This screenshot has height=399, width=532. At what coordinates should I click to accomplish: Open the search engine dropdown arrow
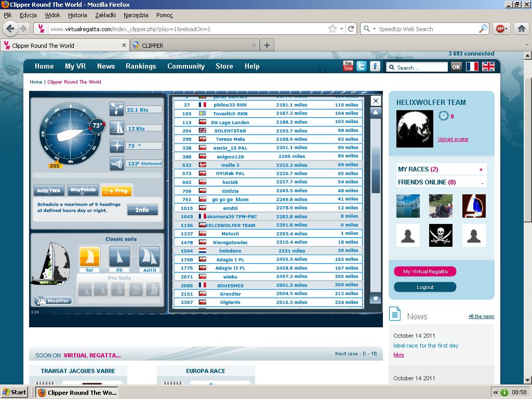click(x=374, y=29)
